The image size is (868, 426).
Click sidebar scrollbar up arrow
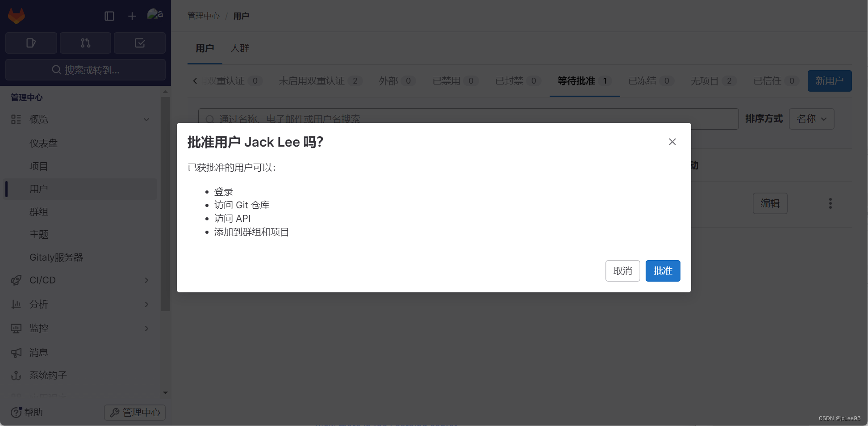coord(165,92)
